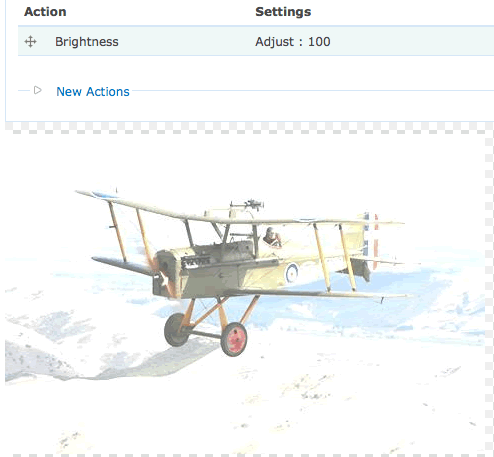This screenshot has height=457, width=494.
Task: Click the red wheel of the biplane
Action: (234, 339)
